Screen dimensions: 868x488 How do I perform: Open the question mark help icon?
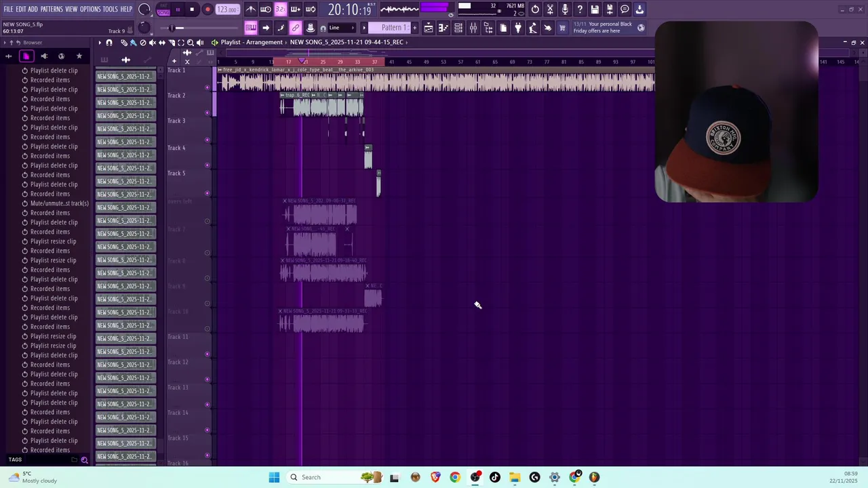(x=580, y=9)
